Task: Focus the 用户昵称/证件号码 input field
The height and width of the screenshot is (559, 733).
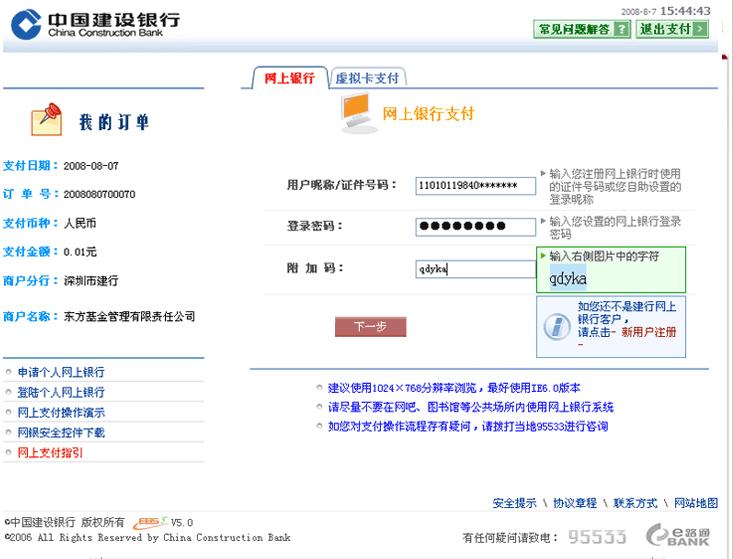Action: (x=475, y=186)
